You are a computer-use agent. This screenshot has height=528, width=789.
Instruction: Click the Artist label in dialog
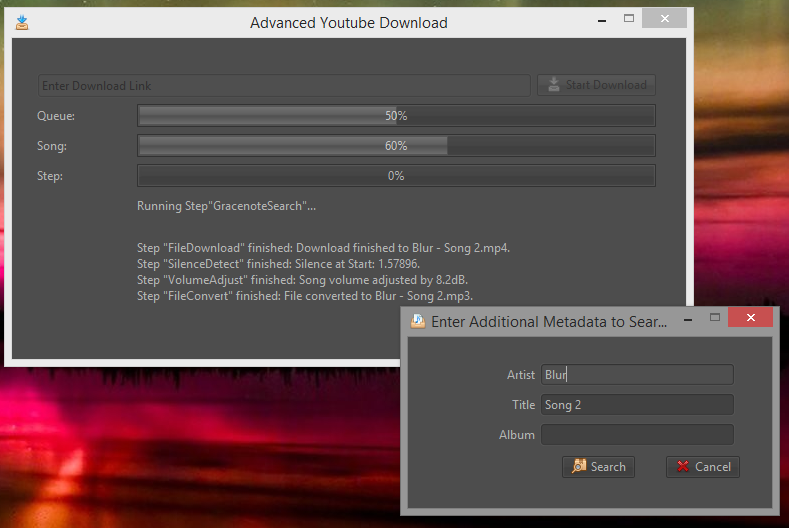(x=521, y=375)
